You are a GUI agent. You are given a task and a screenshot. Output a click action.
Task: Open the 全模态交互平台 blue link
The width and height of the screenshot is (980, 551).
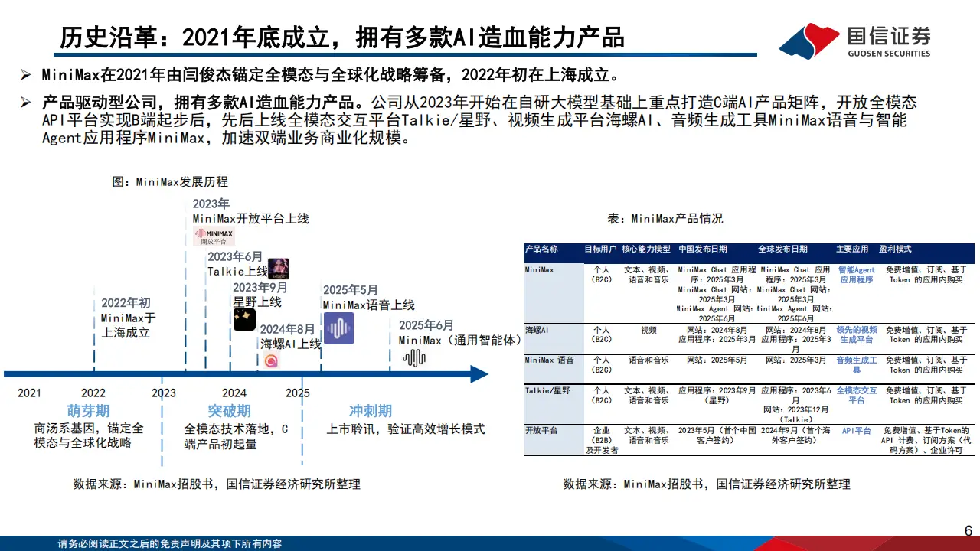pyautogui.click(x=856, y=395)
